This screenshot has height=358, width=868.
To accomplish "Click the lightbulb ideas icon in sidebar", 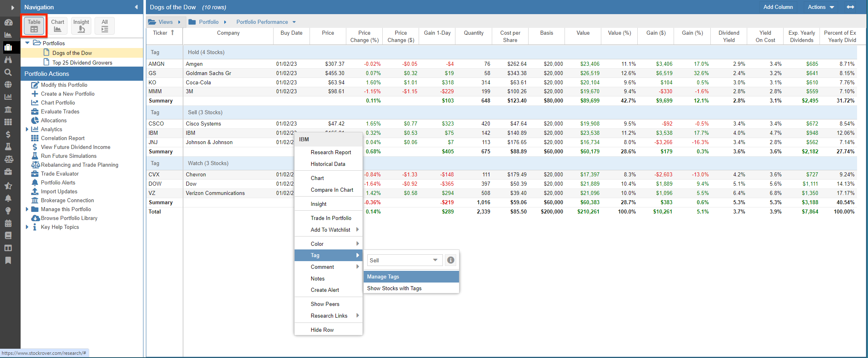I will pyautogui.click(x=8, y=211).
